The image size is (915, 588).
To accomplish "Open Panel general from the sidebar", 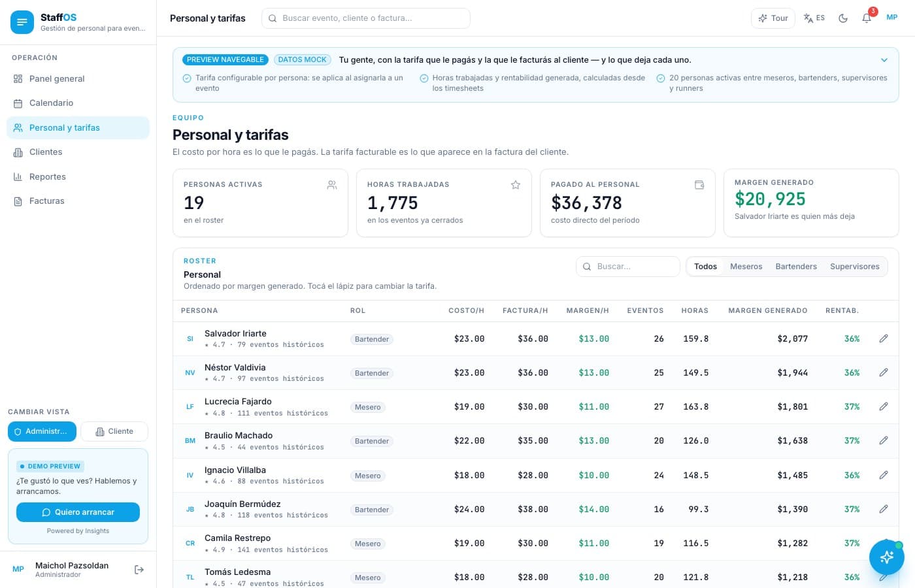I will click(78, 78).
